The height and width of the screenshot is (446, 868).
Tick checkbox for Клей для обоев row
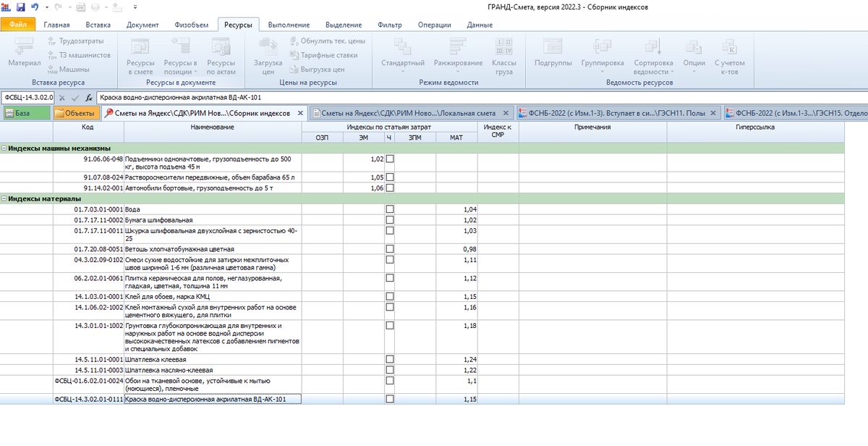coord(390,297)
